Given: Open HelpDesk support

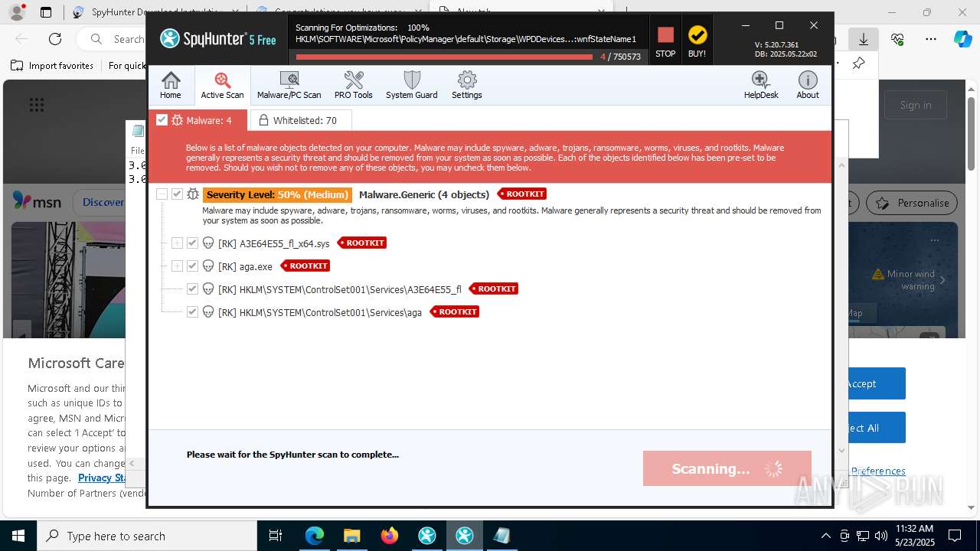Looking at the screenshot, I should click(x=761, y=85).
